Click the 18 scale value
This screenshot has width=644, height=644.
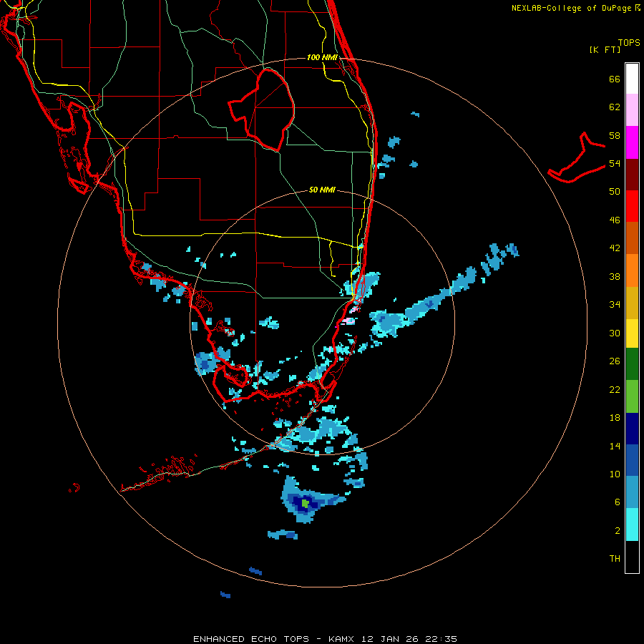click(x=615, y=418)
